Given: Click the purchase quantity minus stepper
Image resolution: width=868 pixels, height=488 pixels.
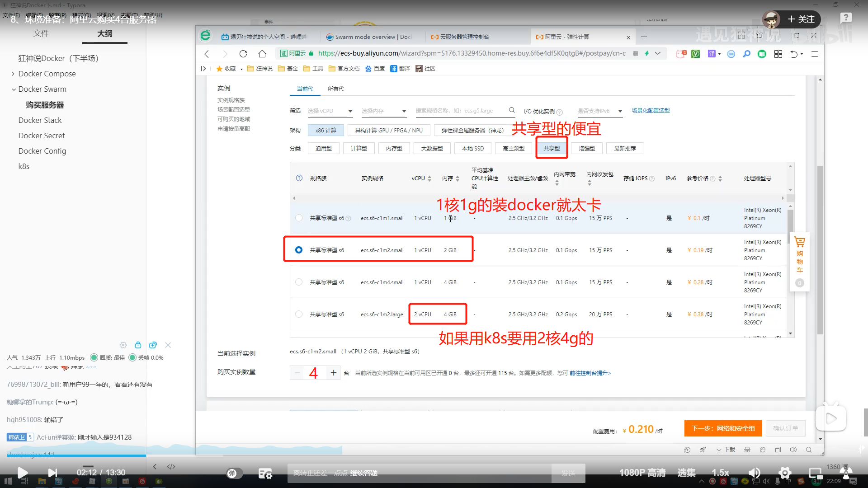Looking at the screenshot, I should pyautogui.click(x=296, y=372).
